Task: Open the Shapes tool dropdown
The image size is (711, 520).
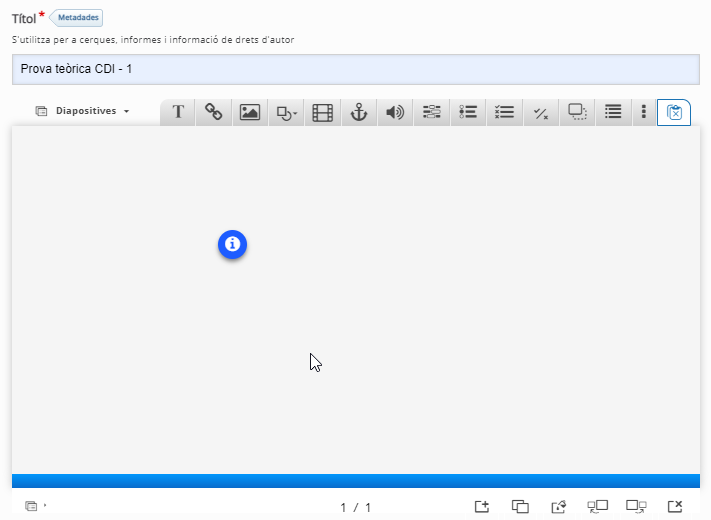Action: (x=287, y=112)
